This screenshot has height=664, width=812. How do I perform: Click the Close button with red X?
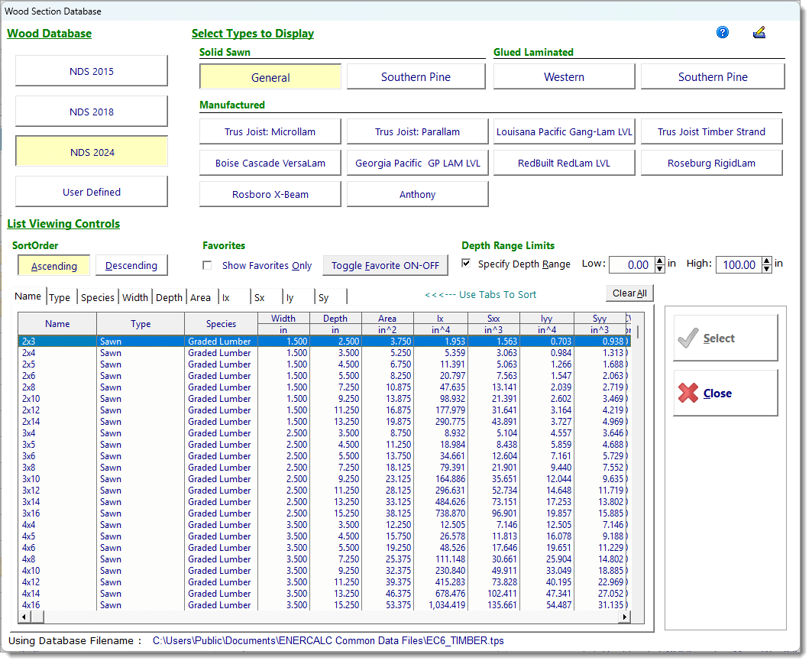point(726,393)
